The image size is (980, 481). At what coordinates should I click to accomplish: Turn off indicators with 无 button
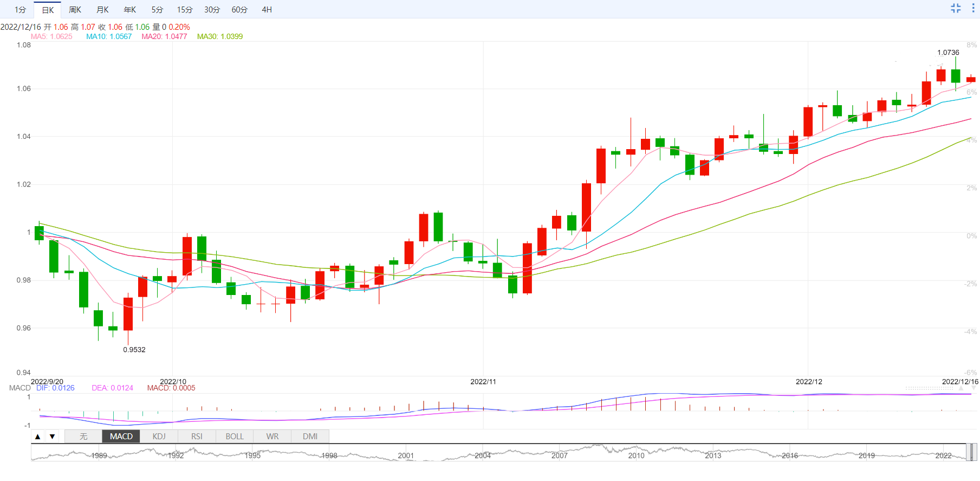pos(83,437)
